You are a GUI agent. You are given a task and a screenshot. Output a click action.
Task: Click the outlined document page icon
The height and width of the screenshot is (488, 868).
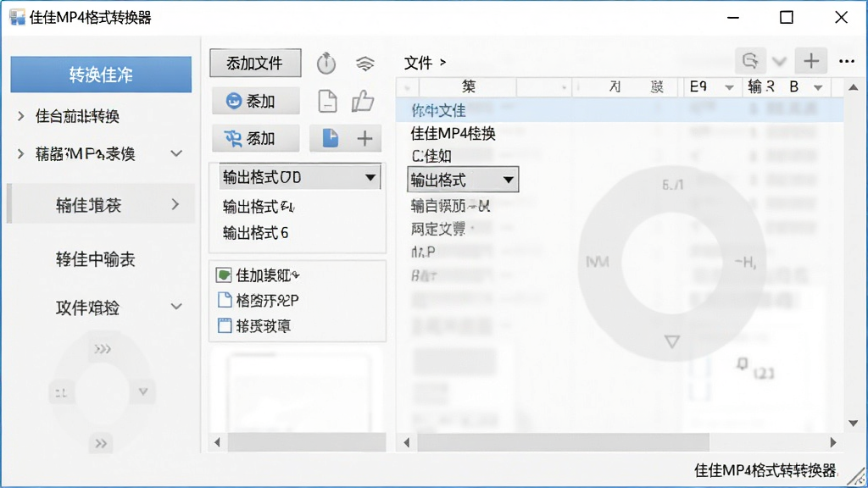[x=328, y=102]
